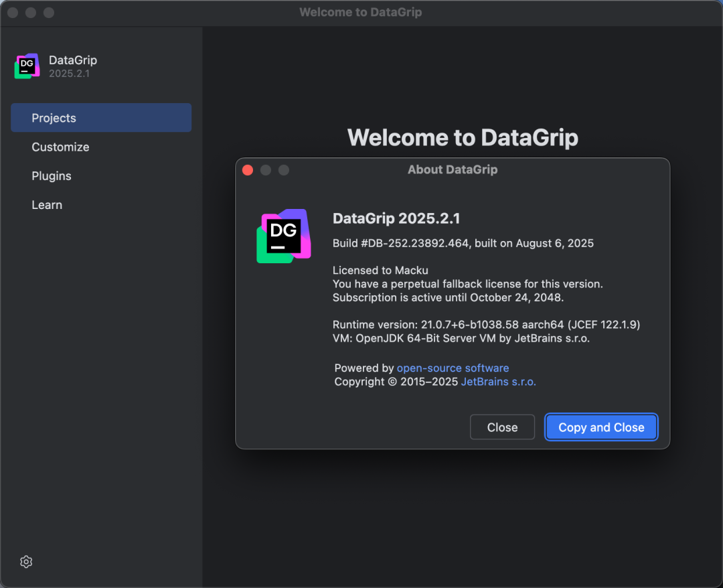Click the DataGrip logo in the sidebar header
The image size is (723, 588).
[x=27, y=66]
